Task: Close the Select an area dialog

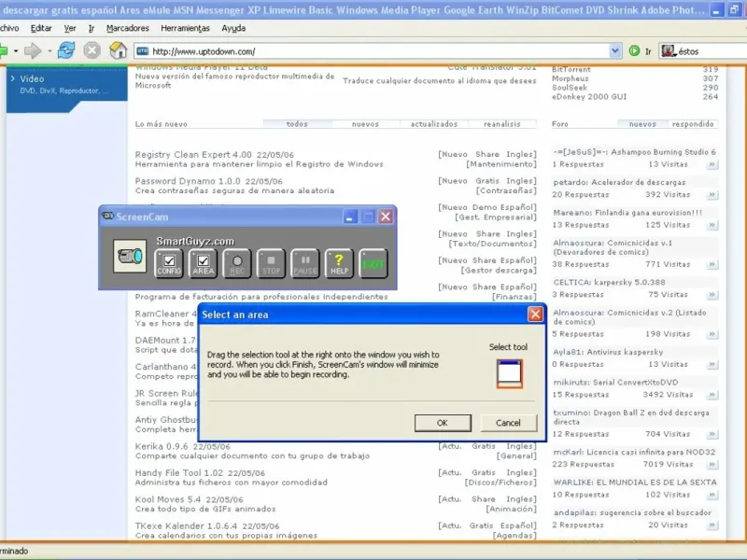Action: click(x=535, y=315)
